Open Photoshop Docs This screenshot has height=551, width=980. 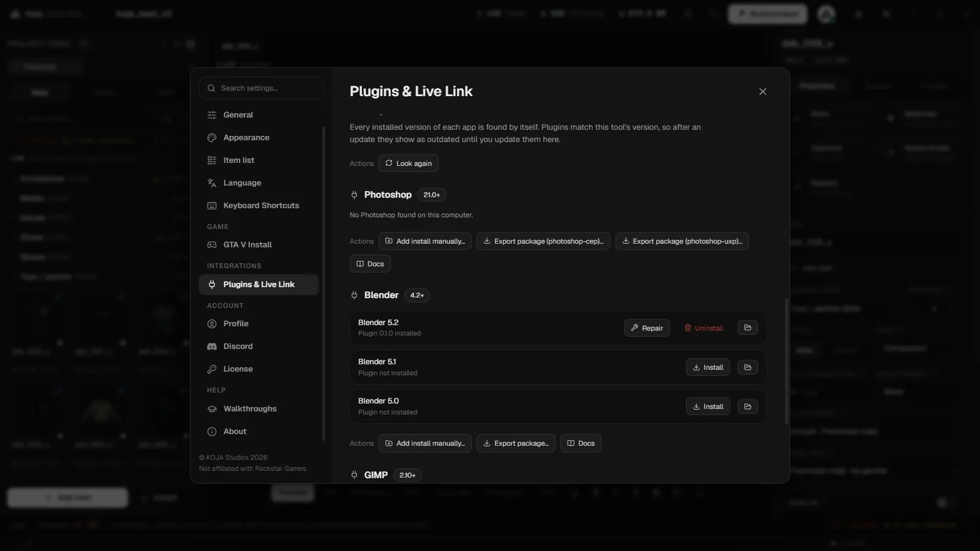[x=370, y=264]
